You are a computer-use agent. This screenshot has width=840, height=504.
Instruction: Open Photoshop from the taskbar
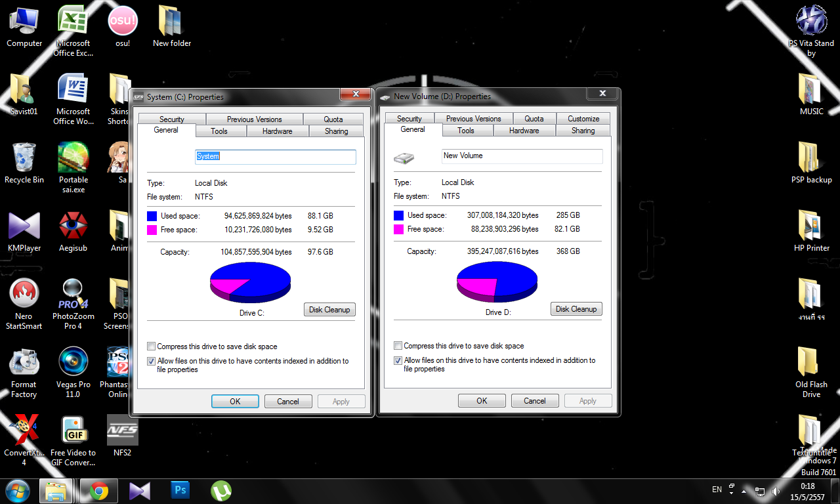[180, 491]
